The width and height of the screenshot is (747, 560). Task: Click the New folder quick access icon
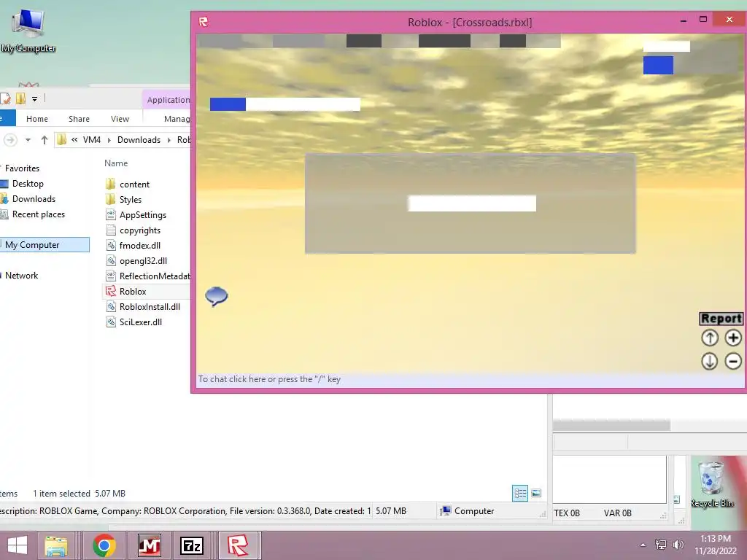click(x=21, y=98)
